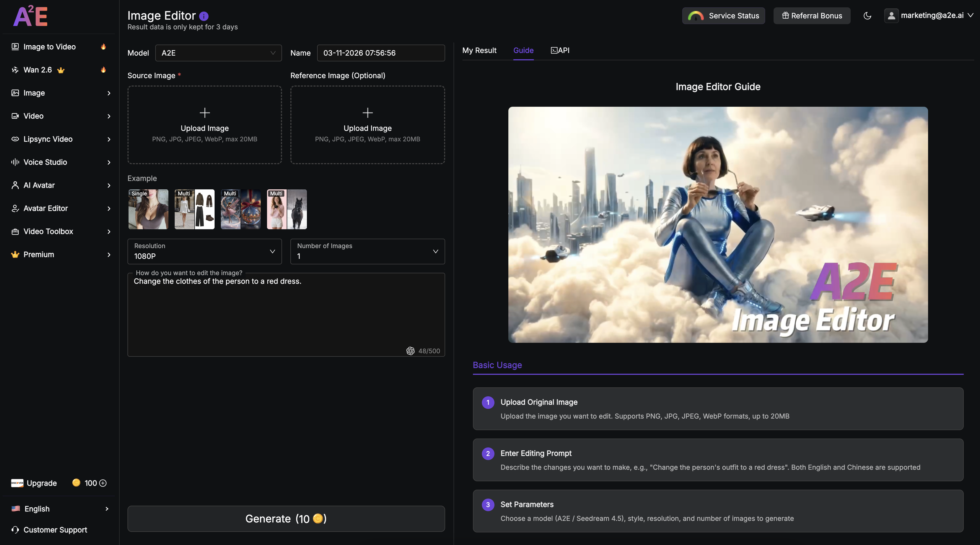Click the Lipsync Video sidebar icon
The image size is (980, 545).
pyautogui.click(x=15, y=139)
